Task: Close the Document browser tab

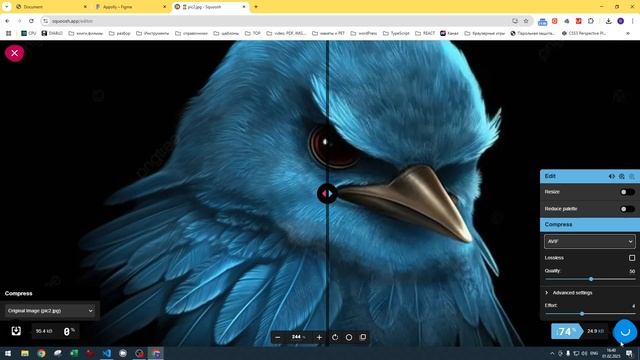Action: pyautogui.click(x=85, y=7)
